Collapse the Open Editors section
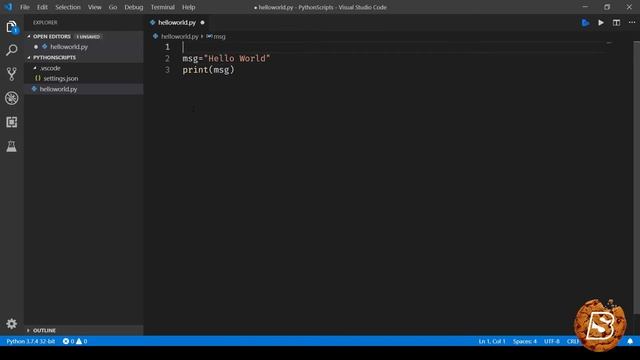 29,36
